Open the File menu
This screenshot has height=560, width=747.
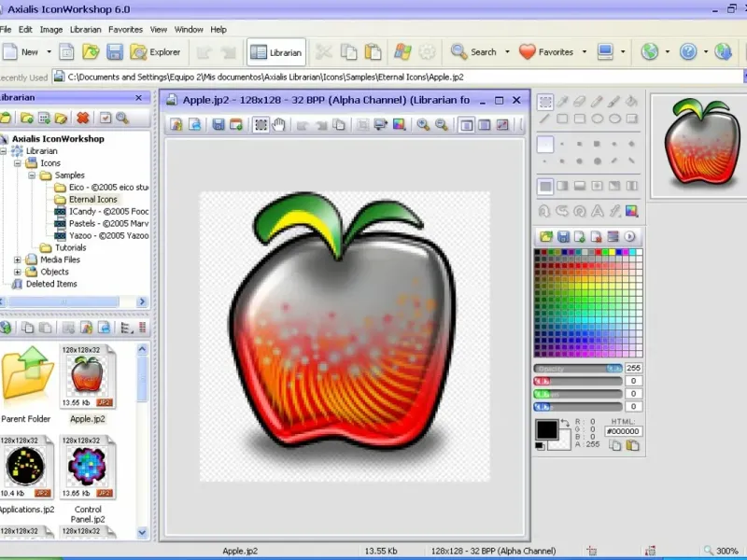point(6,30)
